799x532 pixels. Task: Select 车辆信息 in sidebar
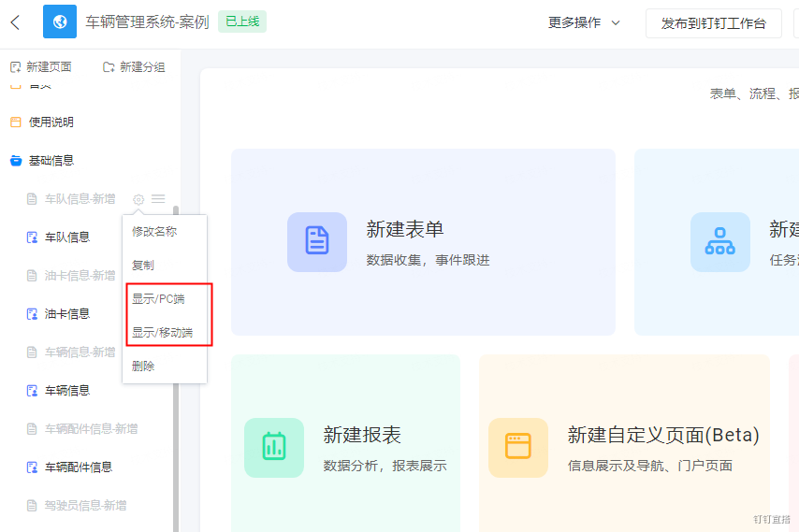pyautogui.click(x=67, y=391)
